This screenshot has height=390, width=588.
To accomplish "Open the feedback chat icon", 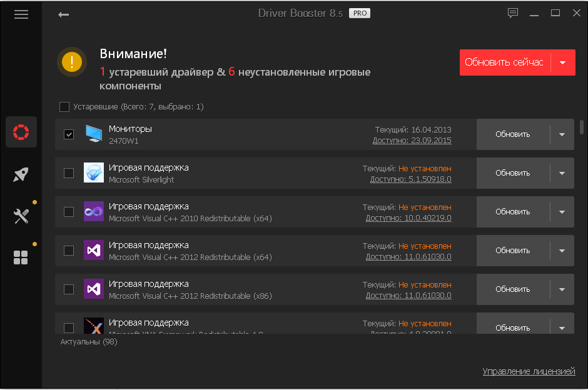I will 513,13.
